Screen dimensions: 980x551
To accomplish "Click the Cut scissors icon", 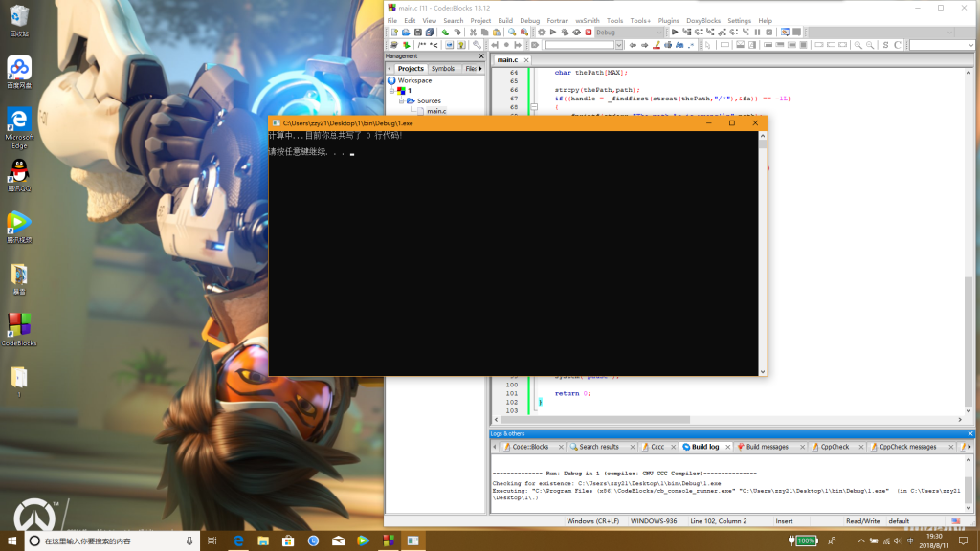I will coord(473,33).
